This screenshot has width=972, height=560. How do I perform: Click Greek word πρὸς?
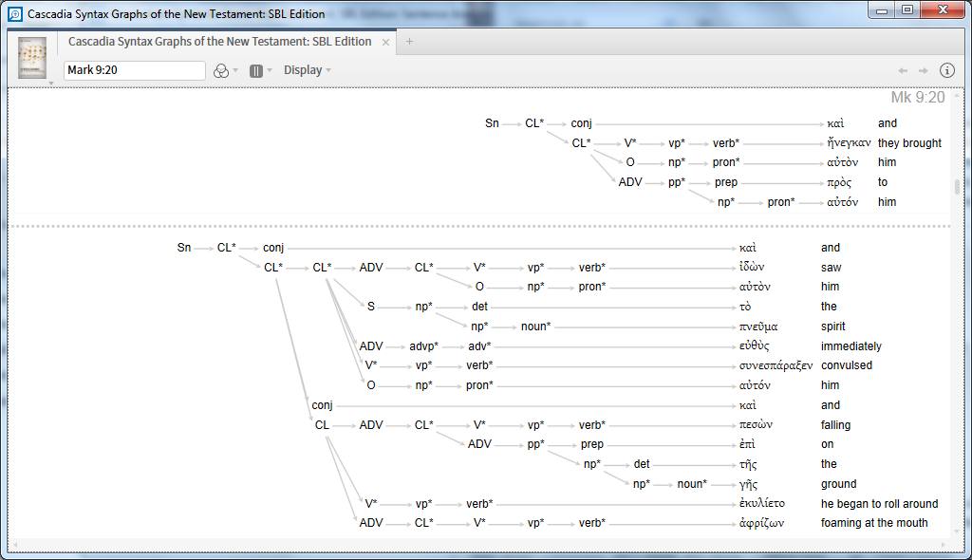(x=839, y=182)
